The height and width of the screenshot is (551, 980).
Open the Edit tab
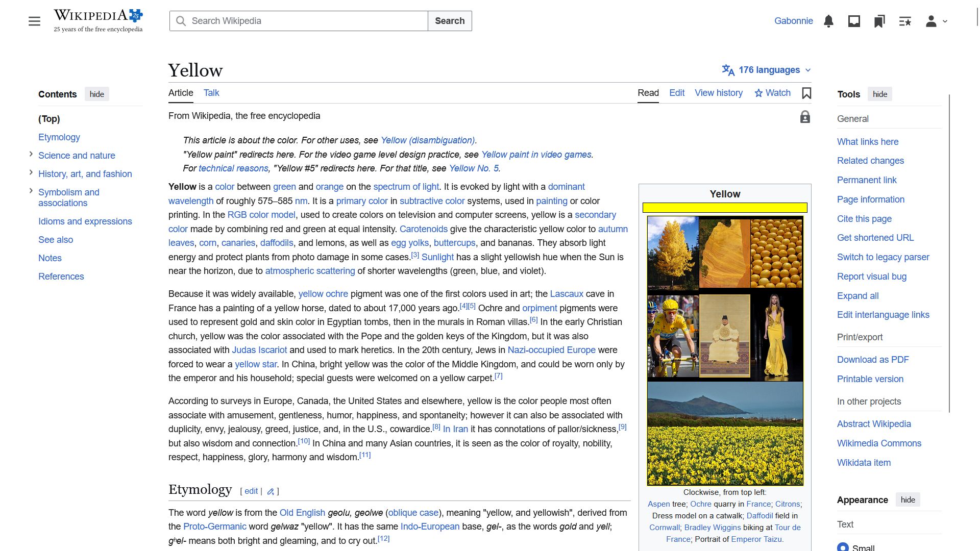click(x=677, y=93)
